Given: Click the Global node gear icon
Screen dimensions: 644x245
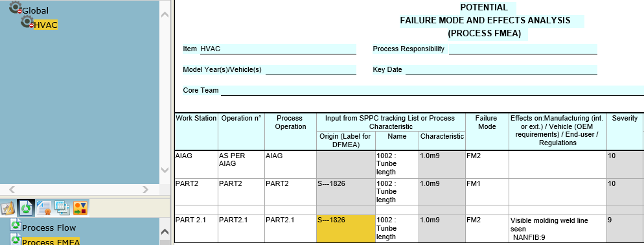Looking at the screenshot, I should pyautogui.click(x=15, y=7).
